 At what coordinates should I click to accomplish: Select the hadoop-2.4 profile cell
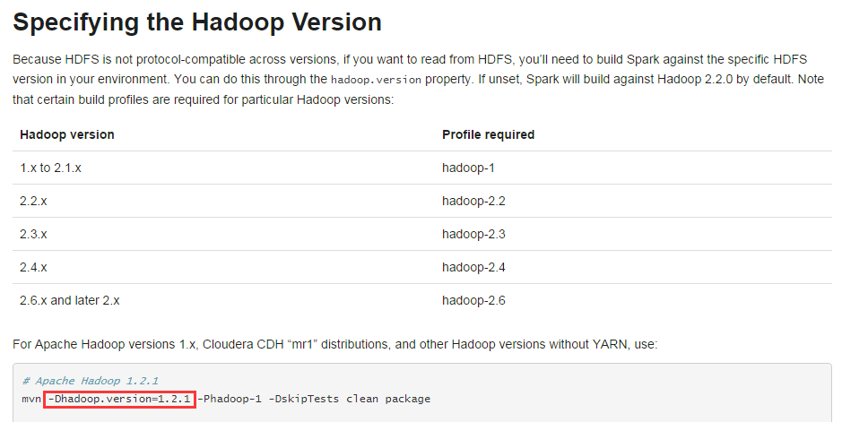(473, 267)
